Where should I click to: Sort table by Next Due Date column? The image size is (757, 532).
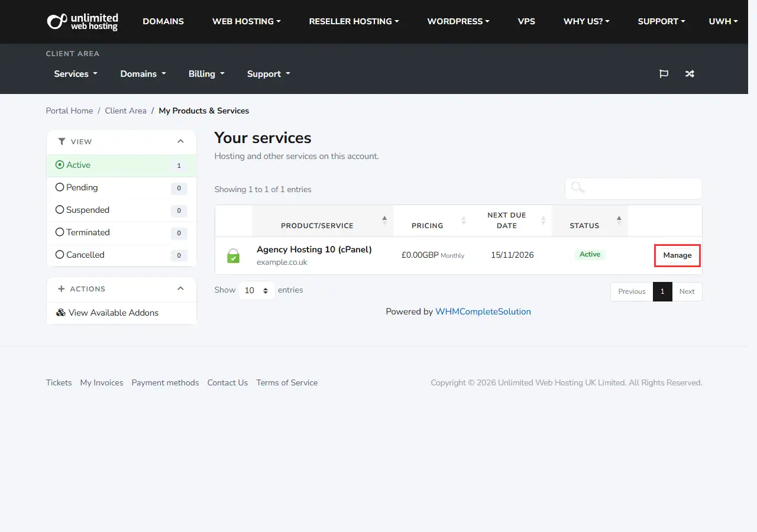pos(512,220)
